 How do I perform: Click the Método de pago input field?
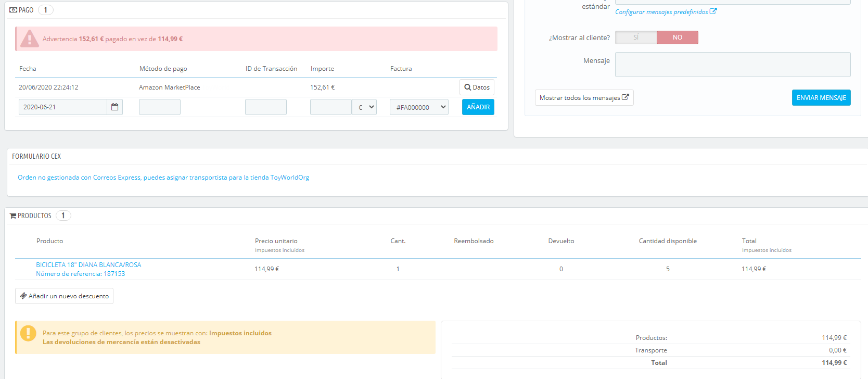(x=160, y=107)
